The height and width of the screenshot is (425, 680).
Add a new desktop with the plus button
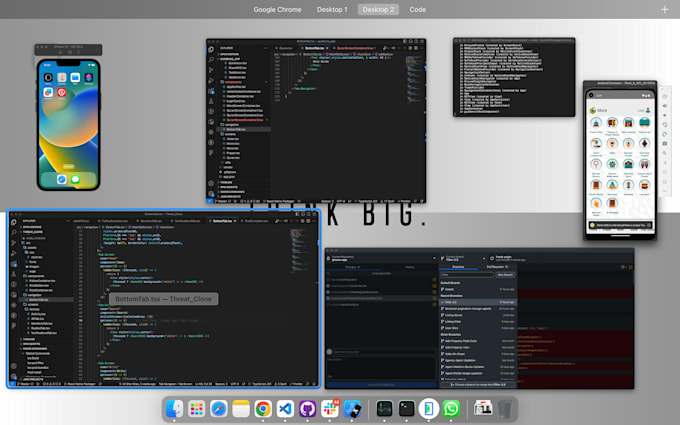[665, 9]
